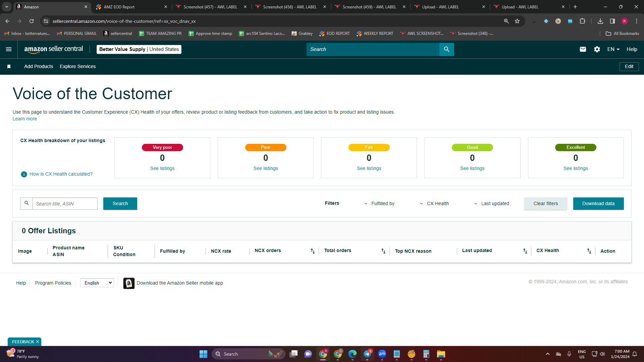
Task: Open the Windows Start button
Action: 203,354
